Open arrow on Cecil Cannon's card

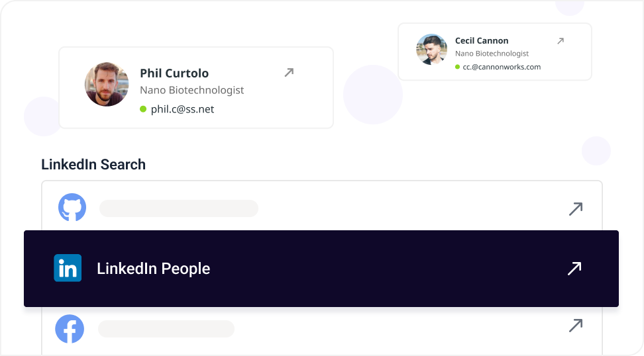point(560,41)
